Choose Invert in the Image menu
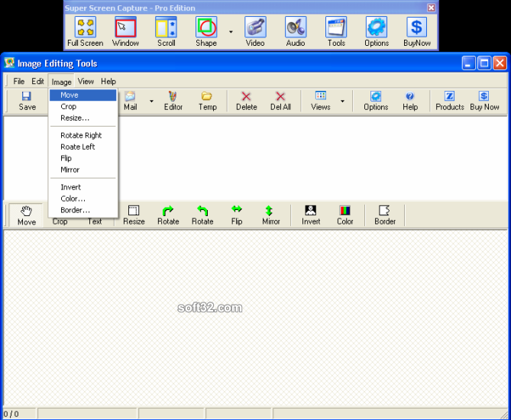511x420 pixels. point(82,187)
